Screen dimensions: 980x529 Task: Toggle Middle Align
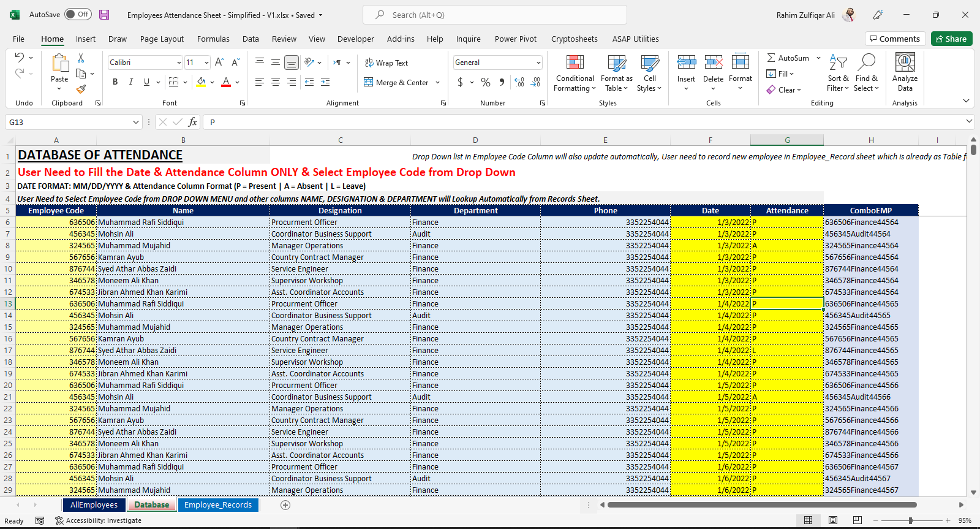click(x=276, y=63)
